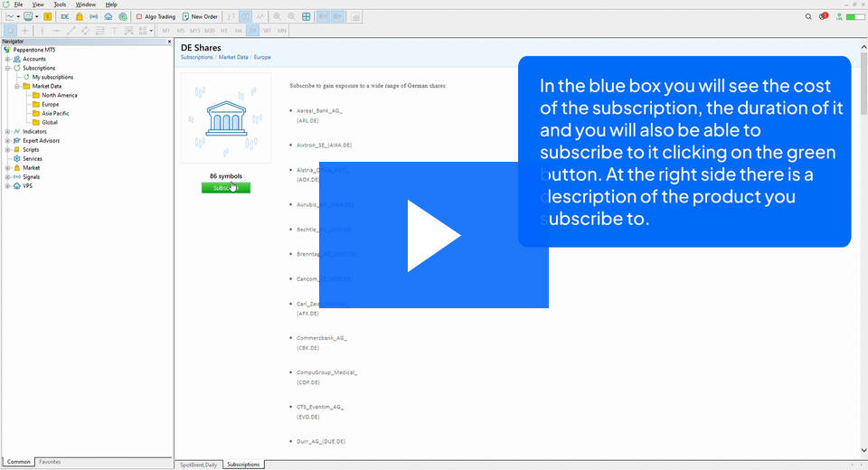Select the H4 timeframe
This screenshot has height=470, width=868.
pyautogui.click(x=238, y=31)
